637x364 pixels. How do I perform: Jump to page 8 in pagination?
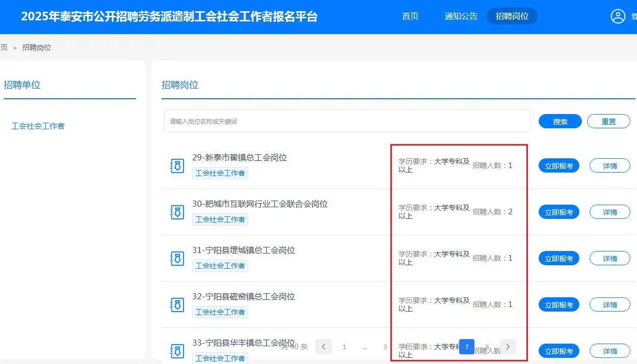click(x=488, y=347)
